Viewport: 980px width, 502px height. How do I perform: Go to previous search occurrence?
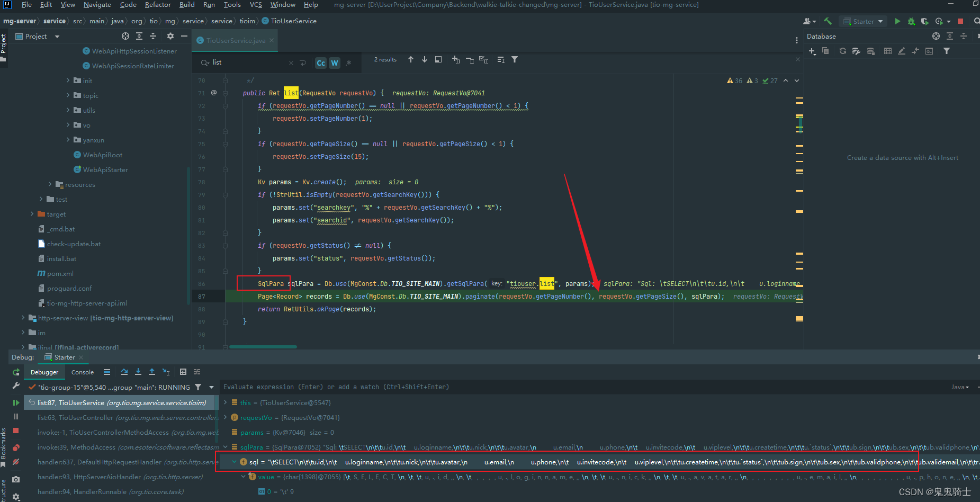click(411, 59)
